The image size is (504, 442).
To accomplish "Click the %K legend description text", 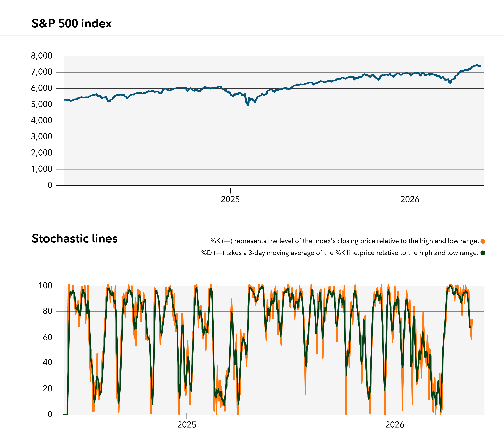I will (345, 241).
